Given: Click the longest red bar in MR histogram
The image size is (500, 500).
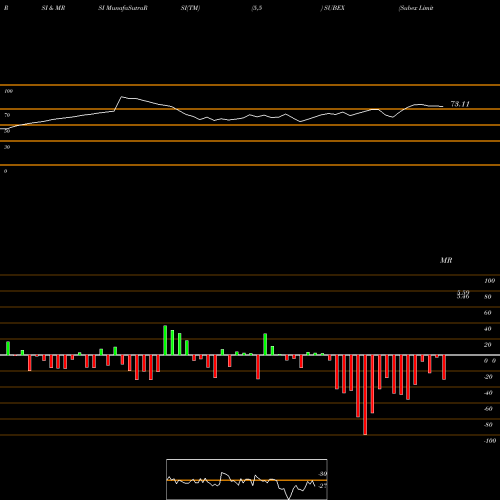Looking at the screenshot, I should click(x=365, y=395).
